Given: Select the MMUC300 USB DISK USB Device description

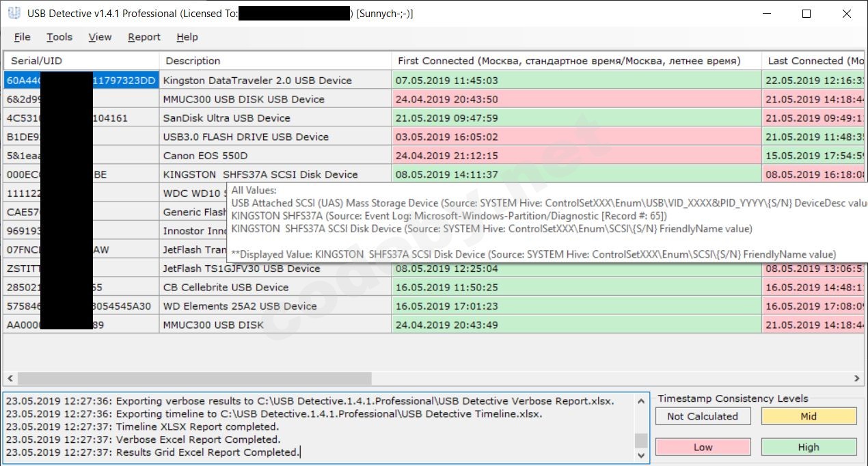Looking at the screenshot, I should 275,99.
